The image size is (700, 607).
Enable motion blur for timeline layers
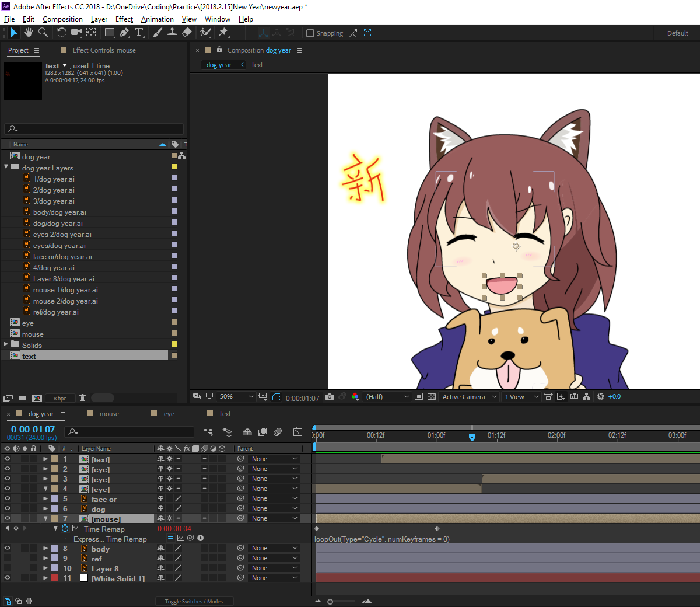click(x=278, y=432)
